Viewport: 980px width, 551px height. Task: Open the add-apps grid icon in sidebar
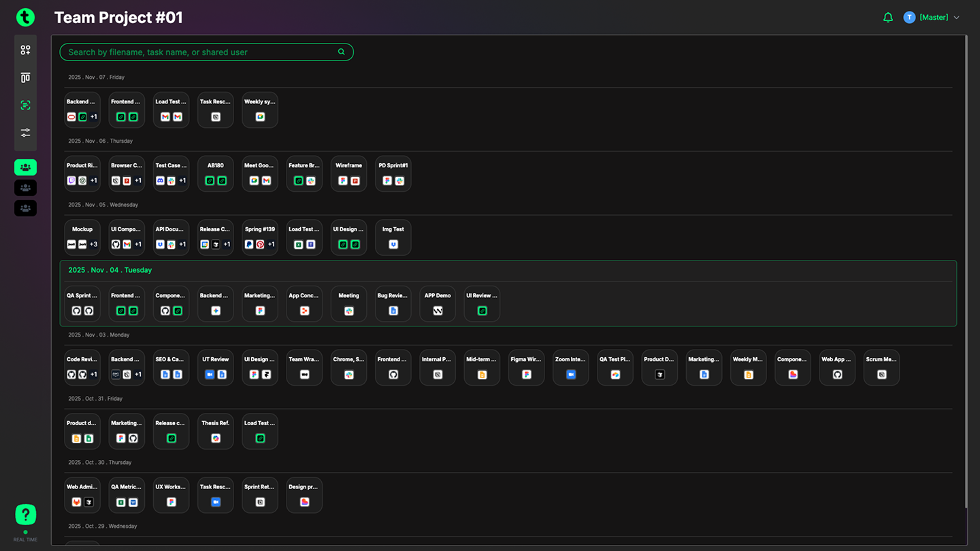(25, 50)
